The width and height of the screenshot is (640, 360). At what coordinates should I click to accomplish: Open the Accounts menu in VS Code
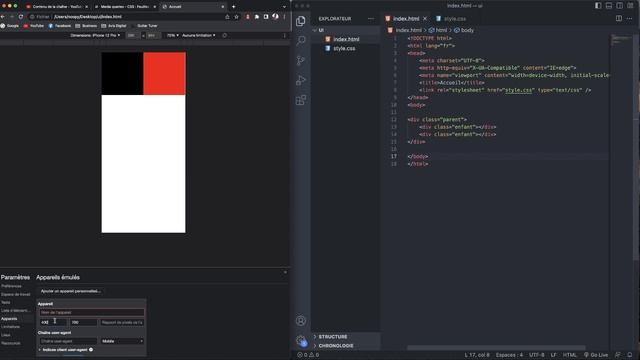(301, 321)
